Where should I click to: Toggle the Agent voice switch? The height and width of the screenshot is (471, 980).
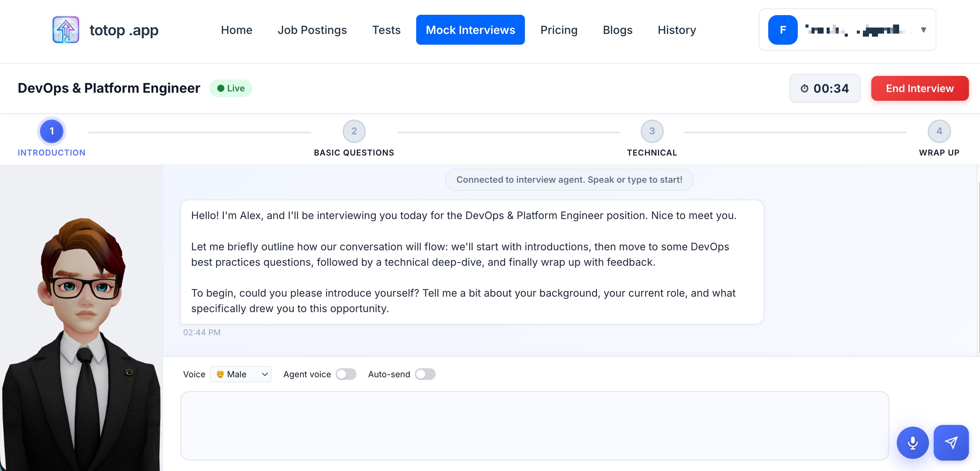click(346, 374)
